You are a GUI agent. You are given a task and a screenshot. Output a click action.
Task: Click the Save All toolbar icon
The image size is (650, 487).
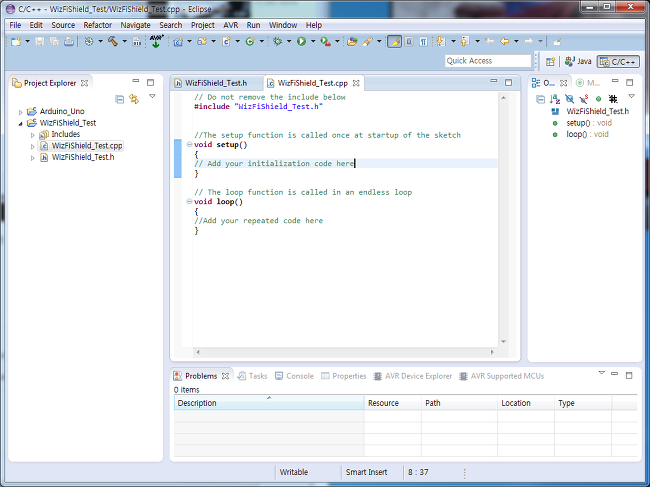pyautogui.click(x=54, y=41)
